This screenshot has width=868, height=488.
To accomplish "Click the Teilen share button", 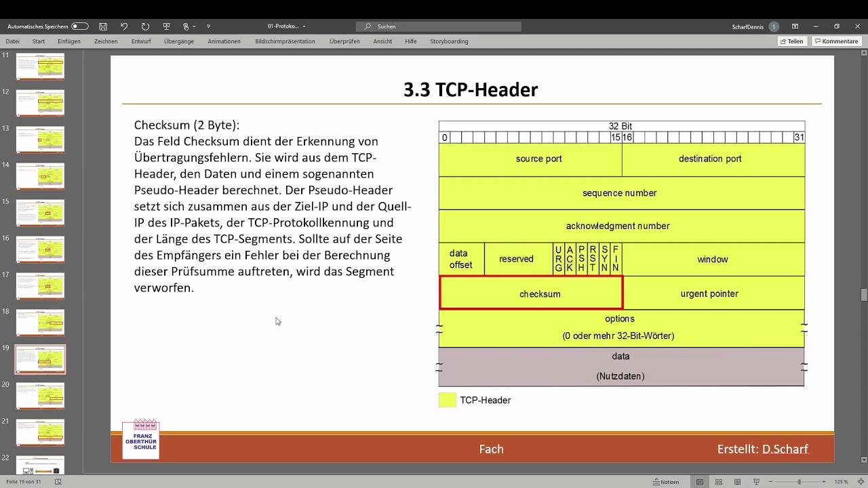I will [x=792, y=41].
